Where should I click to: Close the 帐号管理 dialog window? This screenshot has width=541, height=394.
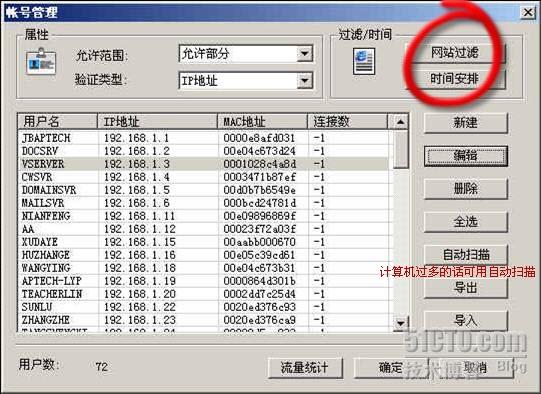pyautogui.click(x=528, y=13)
